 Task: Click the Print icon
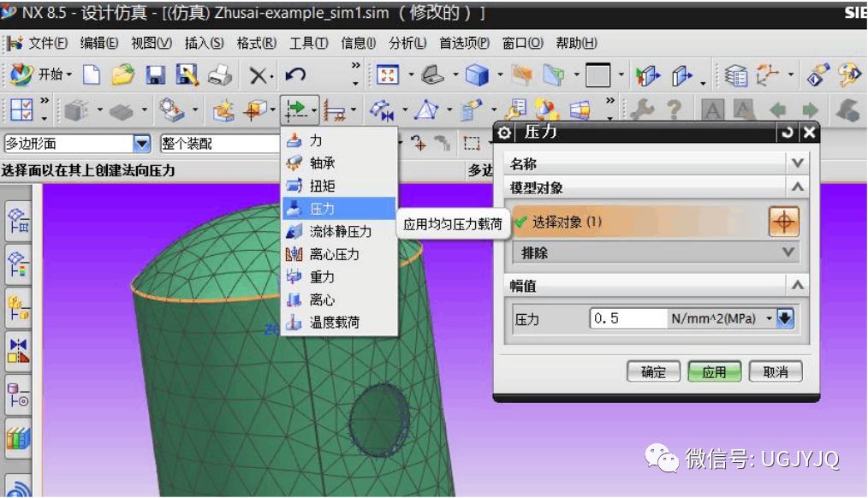[x=220, y=74]
